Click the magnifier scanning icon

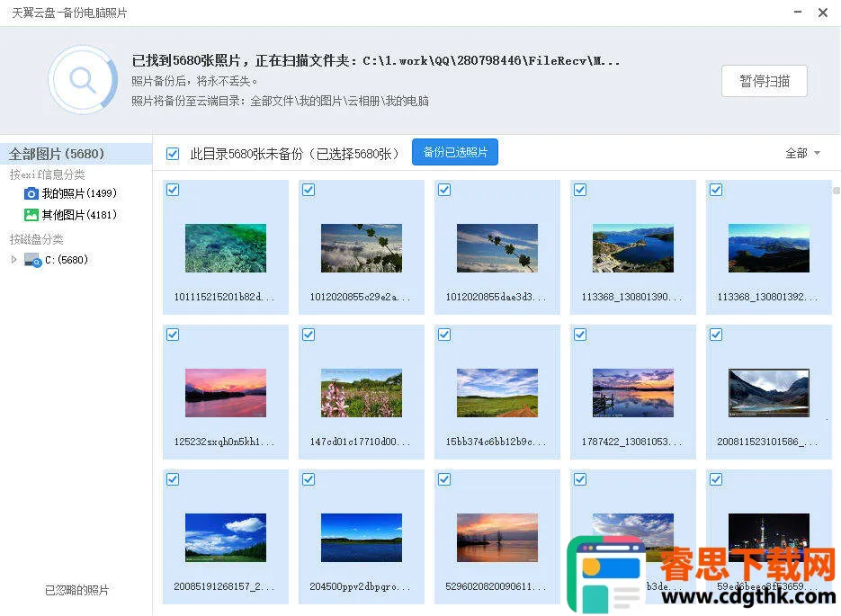(83, 81)
